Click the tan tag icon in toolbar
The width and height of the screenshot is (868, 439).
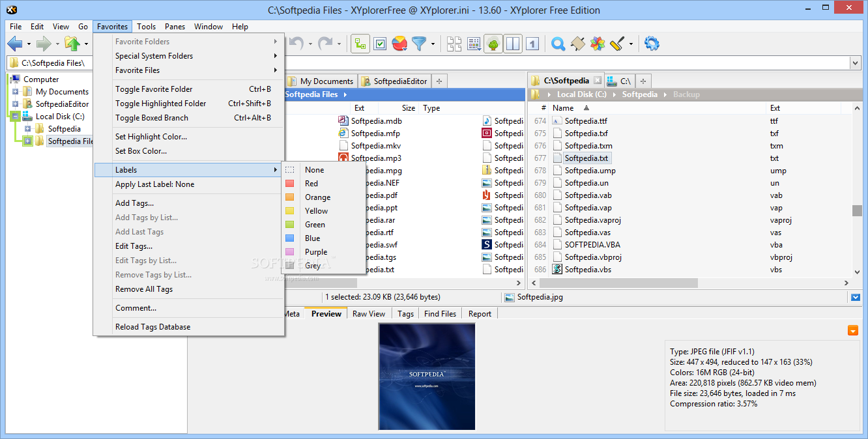tap(577, 44)
